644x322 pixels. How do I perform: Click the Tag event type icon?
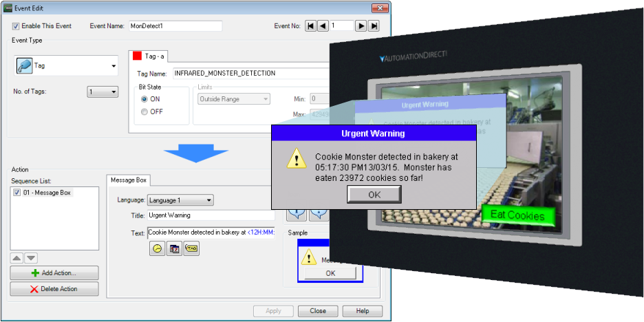click(x=24, y=66)
